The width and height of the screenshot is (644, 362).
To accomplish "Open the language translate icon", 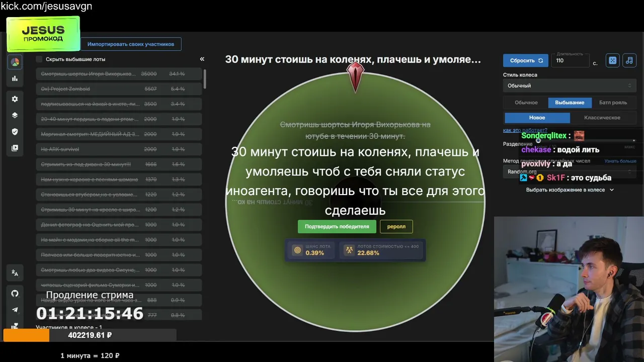I will [15, 273].
